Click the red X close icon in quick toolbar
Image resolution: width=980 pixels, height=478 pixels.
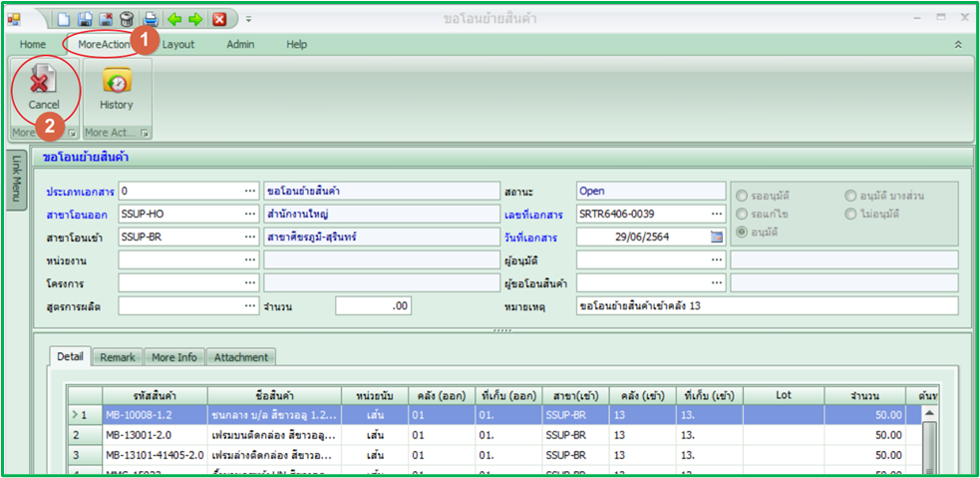[x=219, y=19]
